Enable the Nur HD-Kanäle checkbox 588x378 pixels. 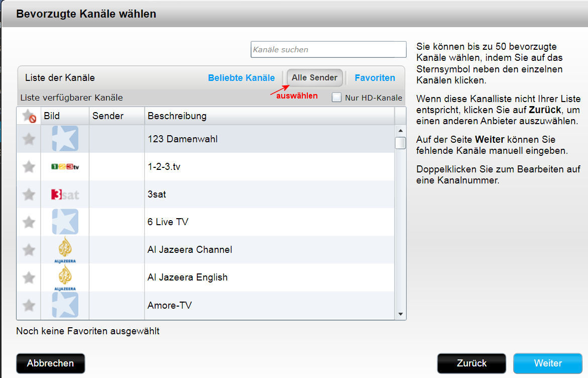336,98
